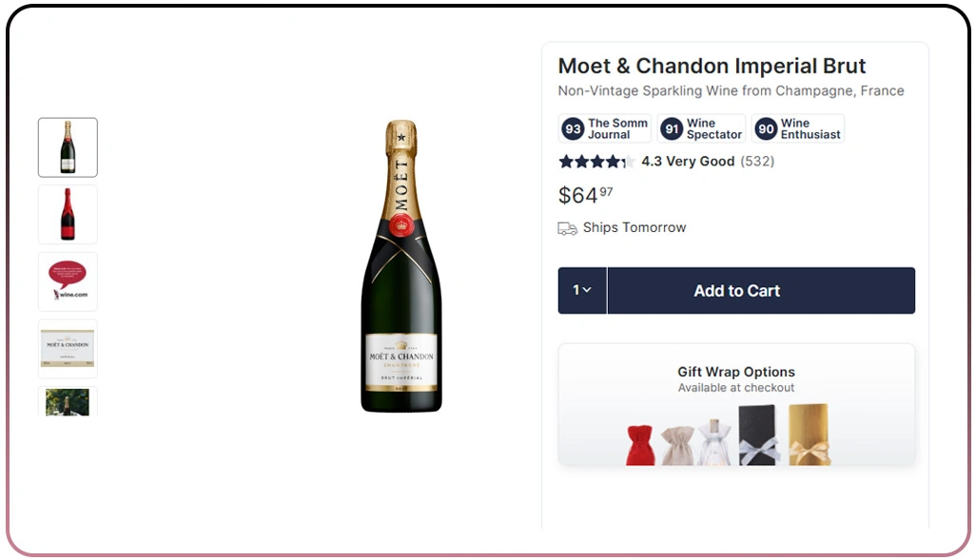Screen dimensions: 976x560
Task: Select the Moet & Chandon label thumbnail
Action: pyautogui.click(x=68, y=348)
